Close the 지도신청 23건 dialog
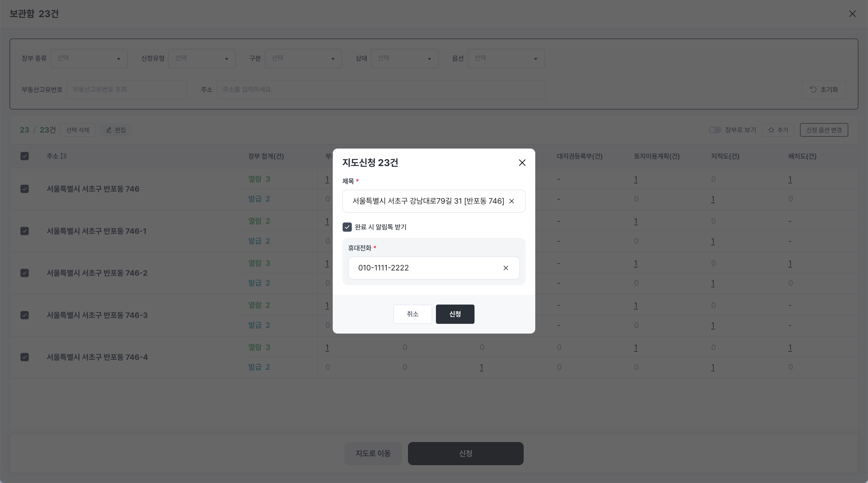The image size is (868, 483). pyautogui.click(x=522, y=163)
